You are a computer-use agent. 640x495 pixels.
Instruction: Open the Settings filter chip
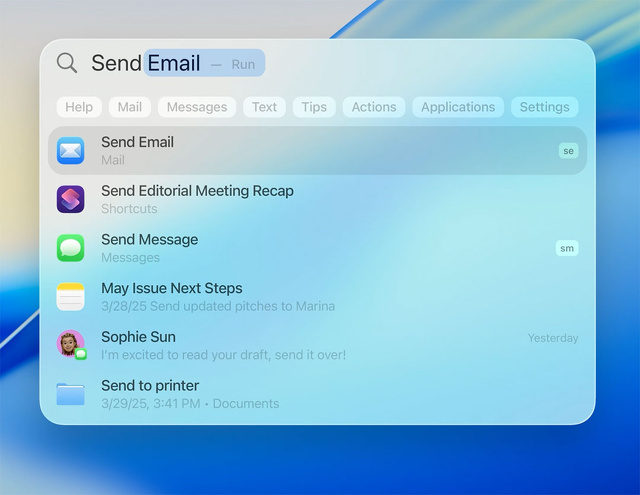coord(544,107)
